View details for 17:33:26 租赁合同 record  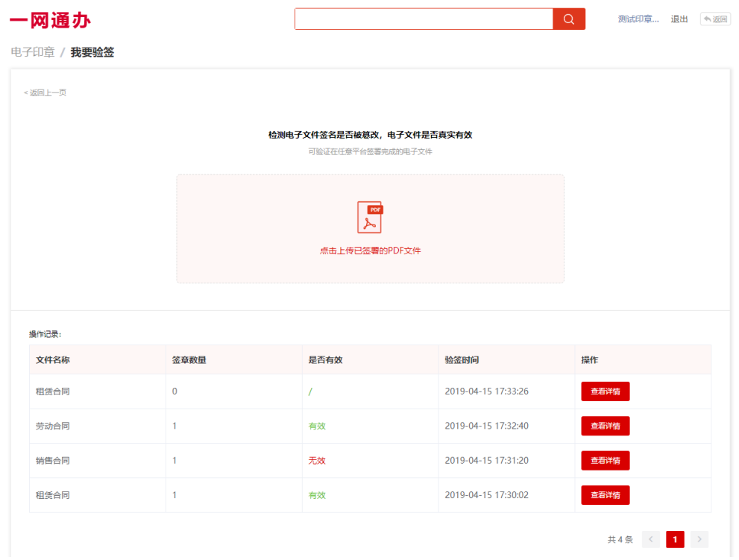pyautogui.click(x=605, y=391)
